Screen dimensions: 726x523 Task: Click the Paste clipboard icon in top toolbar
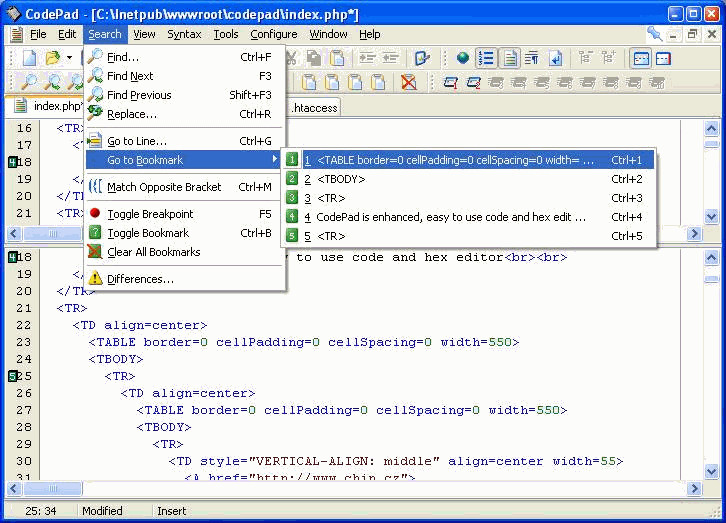point(337,58)
